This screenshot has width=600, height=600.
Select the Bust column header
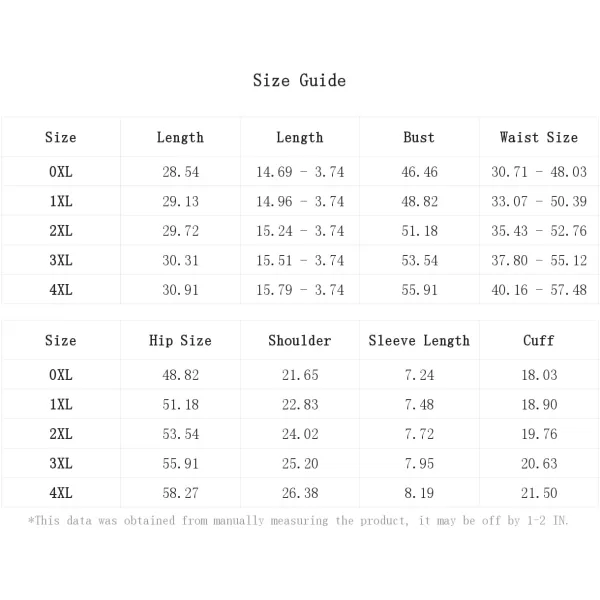(419, 137)
